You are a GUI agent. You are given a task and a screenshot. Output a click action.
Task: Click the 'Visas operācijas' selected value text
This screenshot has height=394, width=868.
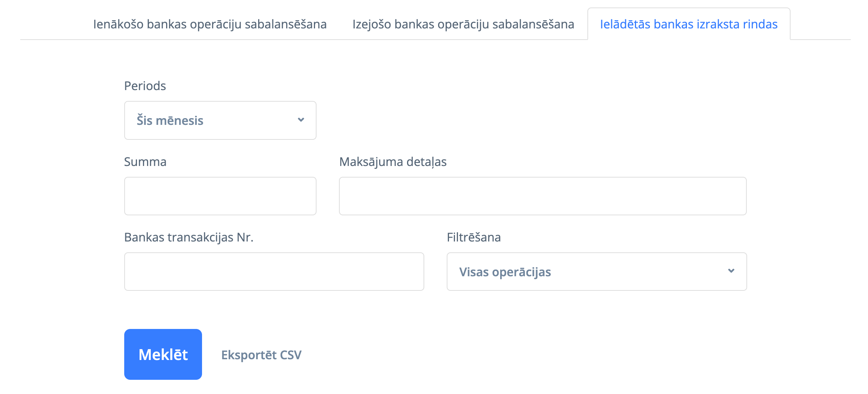pyautogui.click(x=505, y=272)
